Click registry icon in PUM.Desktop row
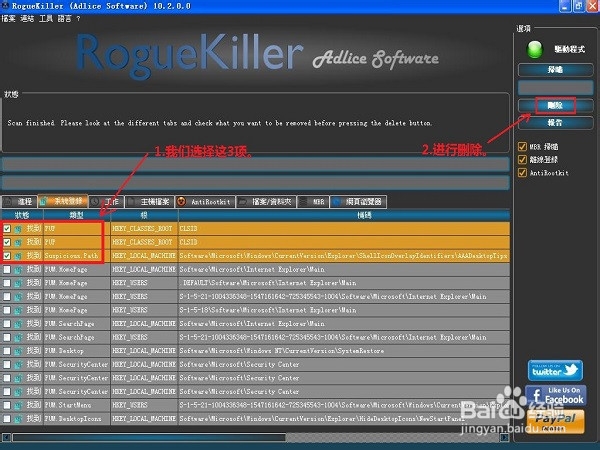This screenshot has height=450, width=600. pos(18,351)
